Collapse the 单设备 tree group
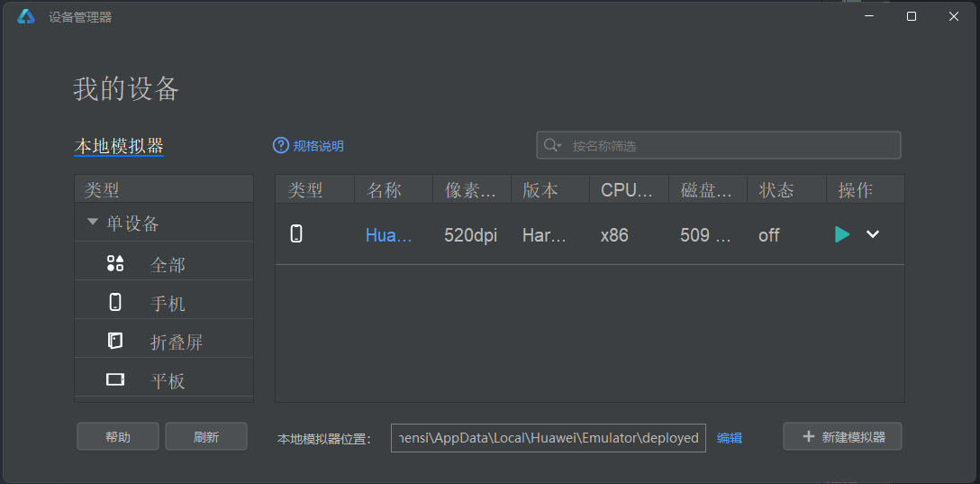 pyautogui.click(x=93, y=222)
